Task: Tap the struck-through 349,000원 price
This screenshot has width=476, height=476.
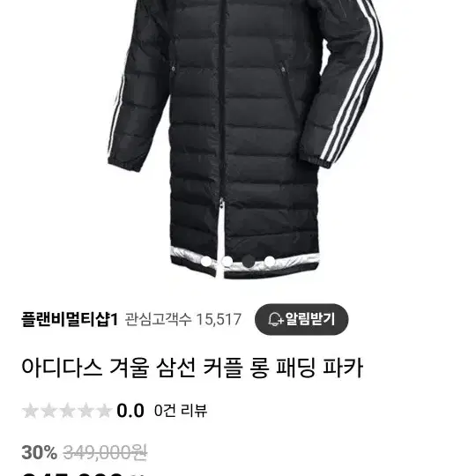Action: [105, 452]
